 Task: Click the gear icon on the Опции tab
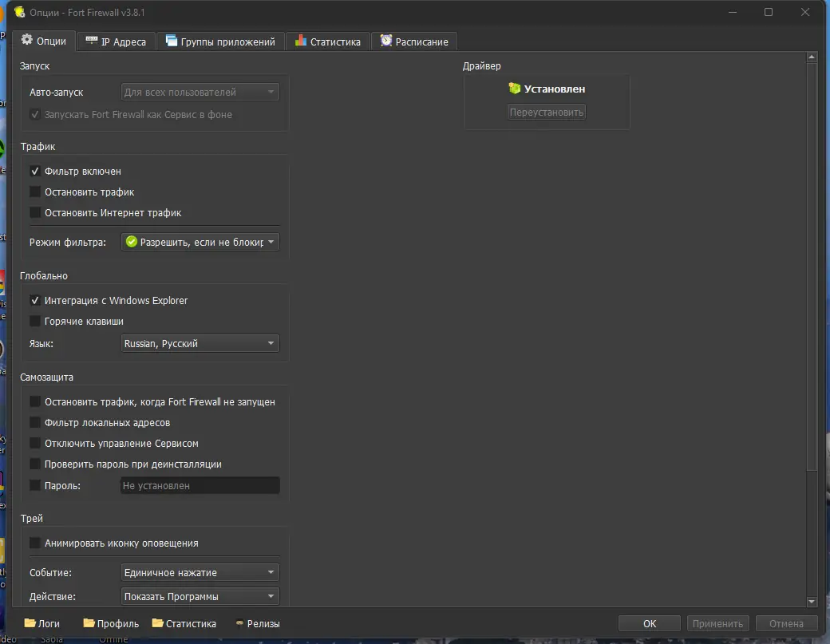click(26, 40)
